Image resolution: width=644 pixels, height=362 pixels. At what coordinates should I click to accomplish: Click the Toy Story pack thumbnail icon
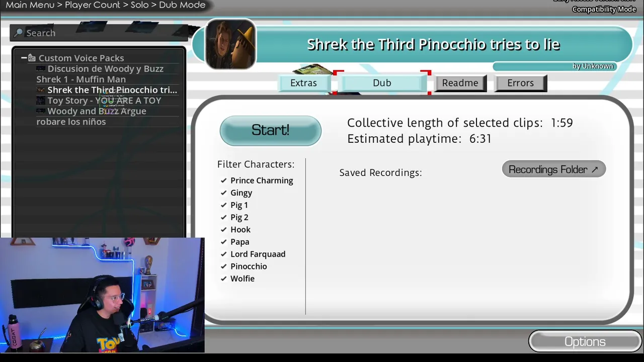[x=41, y=101]
